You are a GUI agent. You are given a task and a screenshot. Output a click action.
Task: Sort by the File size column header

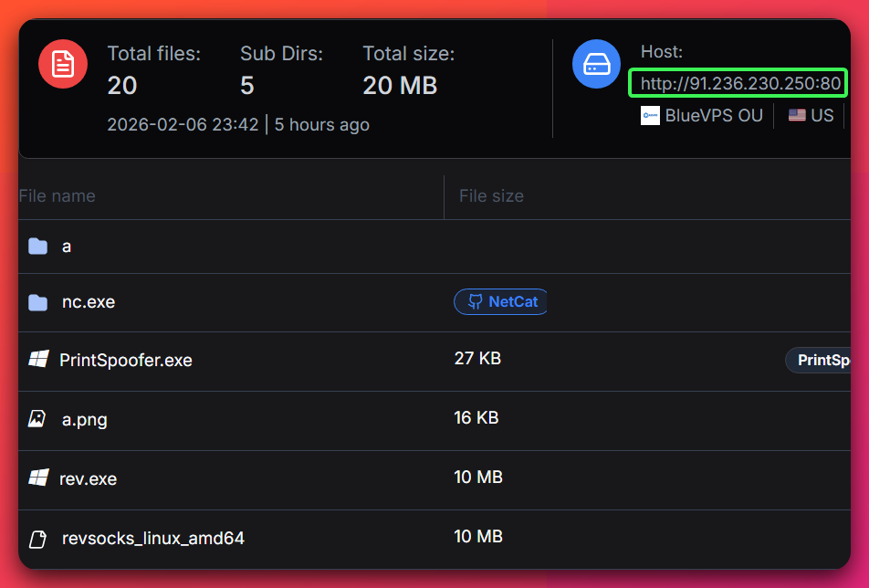(x=491, y=196)
